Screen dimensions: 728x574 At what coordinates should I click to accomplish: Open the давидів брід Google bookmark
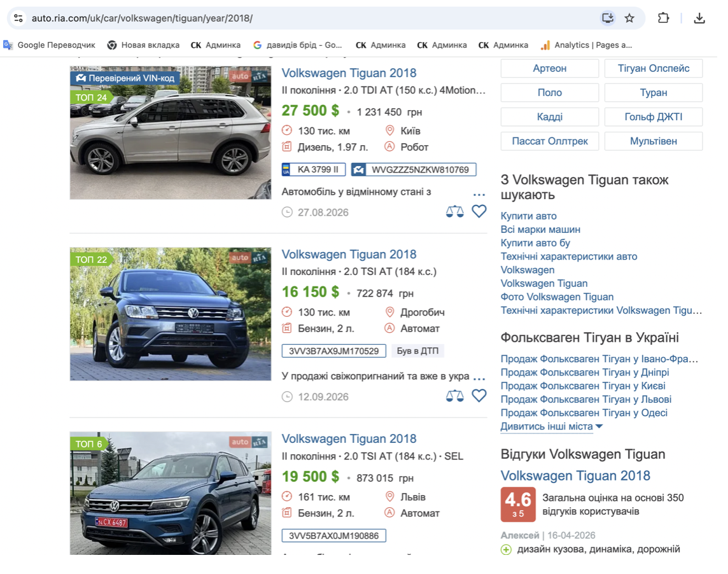298,45
